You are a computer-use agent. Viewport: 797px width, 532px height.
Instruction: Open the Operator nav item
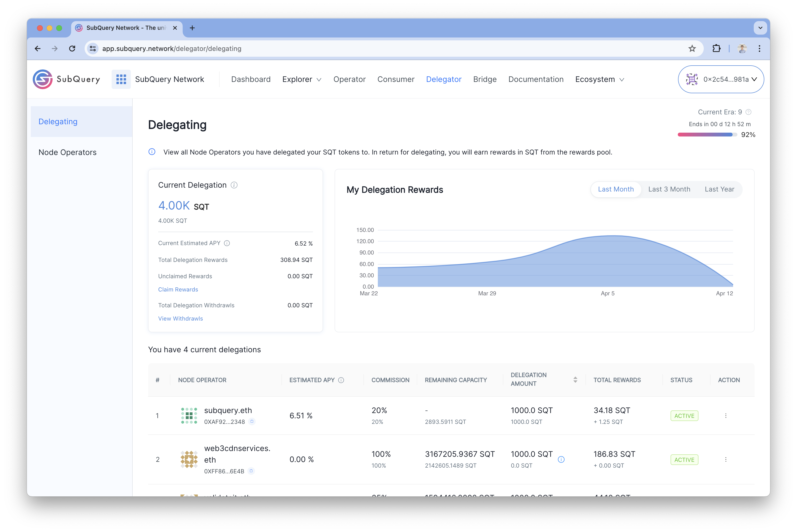pyautogui.click(x=349, y=79)
